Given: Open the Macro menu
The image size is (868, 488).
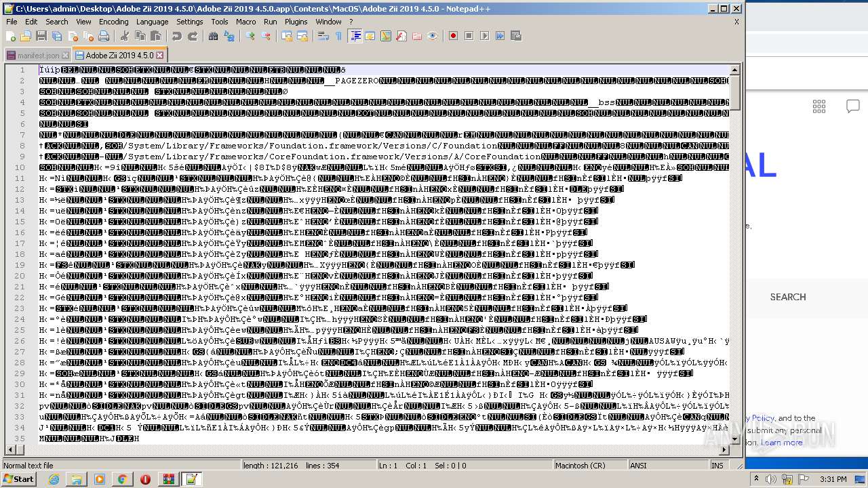Looking at the screenshot, I should 246,22.
